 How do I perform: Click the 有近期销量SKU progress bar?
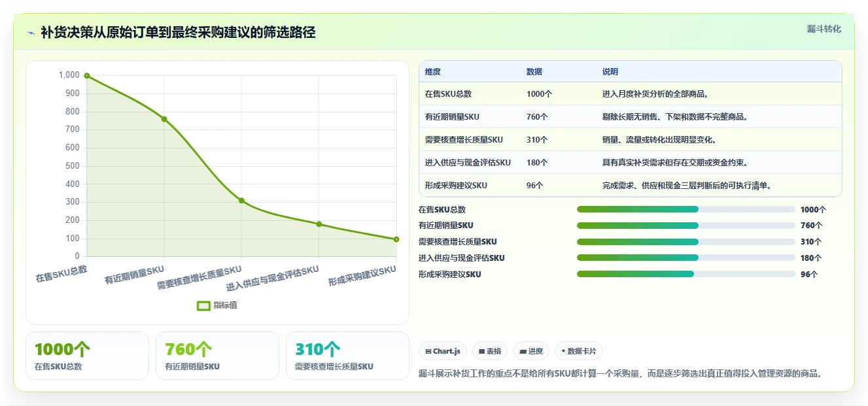(686, 226)
